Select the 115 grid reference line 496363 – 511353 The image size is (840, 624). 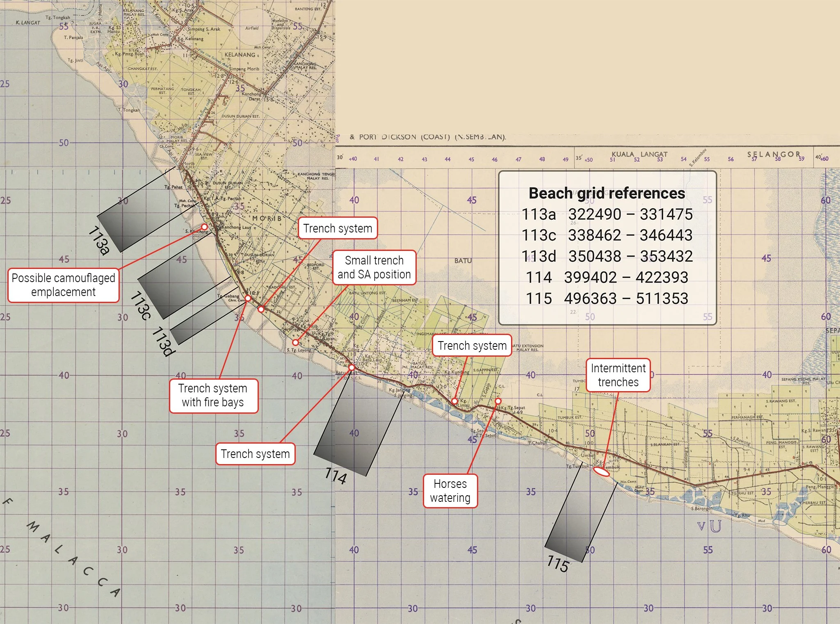coord(607,298)
